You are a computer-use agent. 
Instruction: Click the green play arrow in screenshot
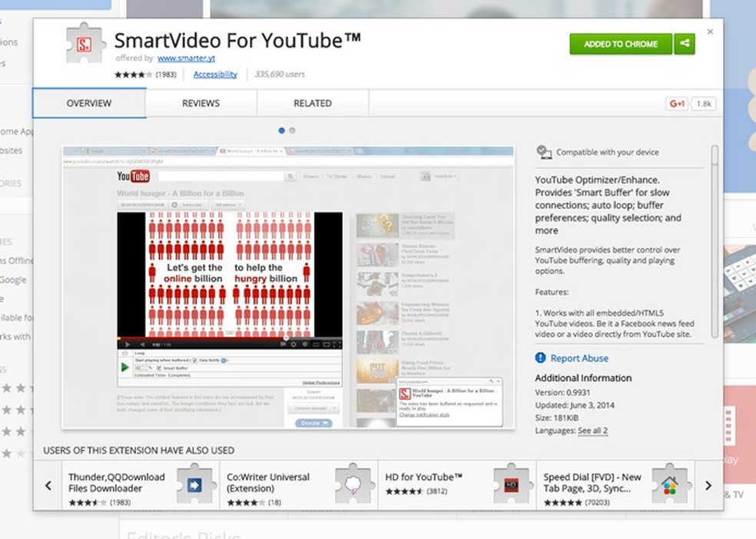pos(125,367)
